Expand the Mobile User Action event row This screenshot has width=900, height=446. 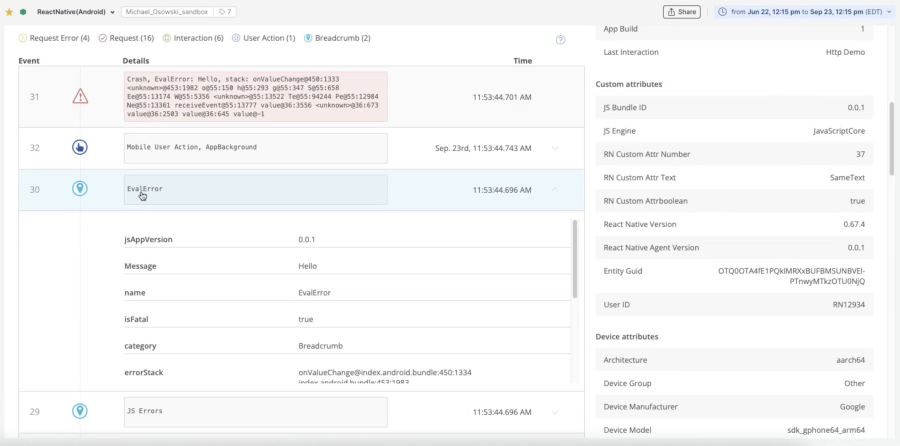tap(556, 147)
